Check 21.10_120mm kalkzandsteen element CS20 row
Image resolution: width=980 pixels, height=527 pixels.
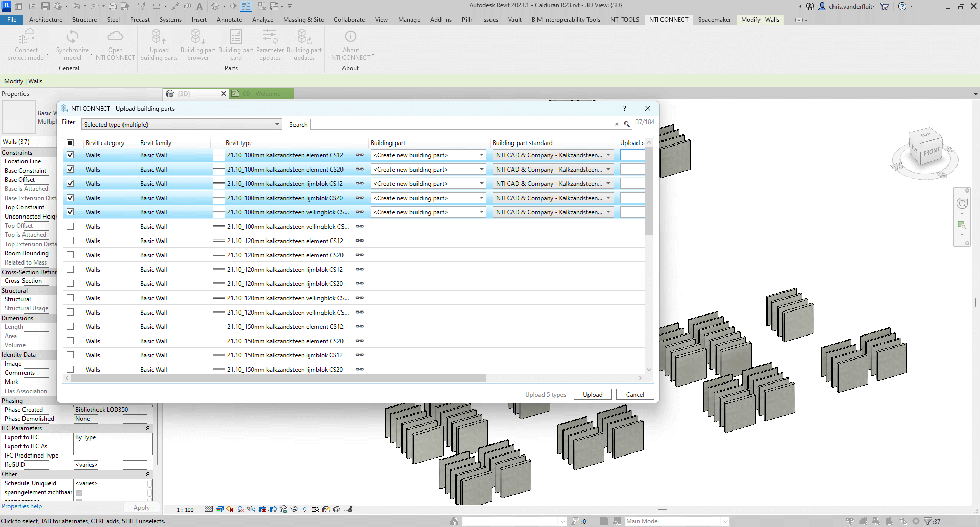pyautogui.click(x=70, y=255)
